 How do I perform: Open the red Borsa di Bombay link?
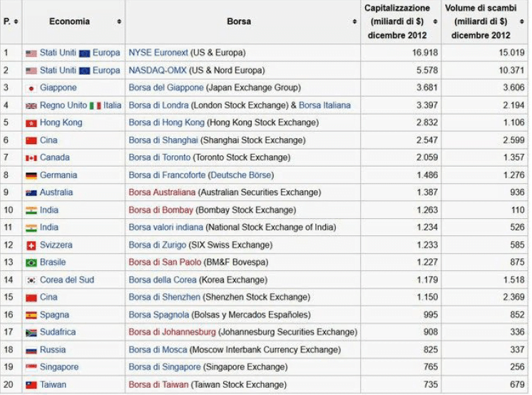pos(161,210)
